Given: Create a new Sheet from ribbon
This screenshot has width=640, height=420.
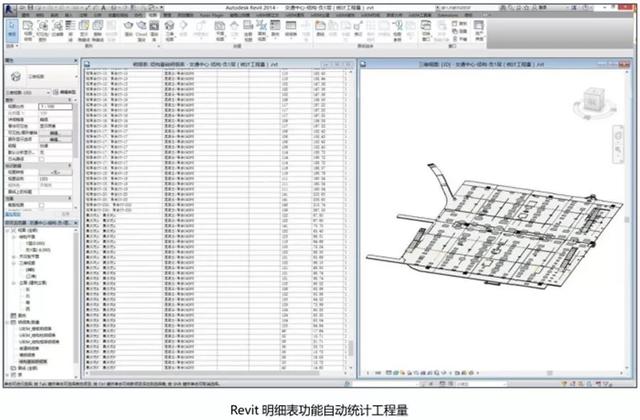Looking at the screenshot, I should tap(320, 29).
